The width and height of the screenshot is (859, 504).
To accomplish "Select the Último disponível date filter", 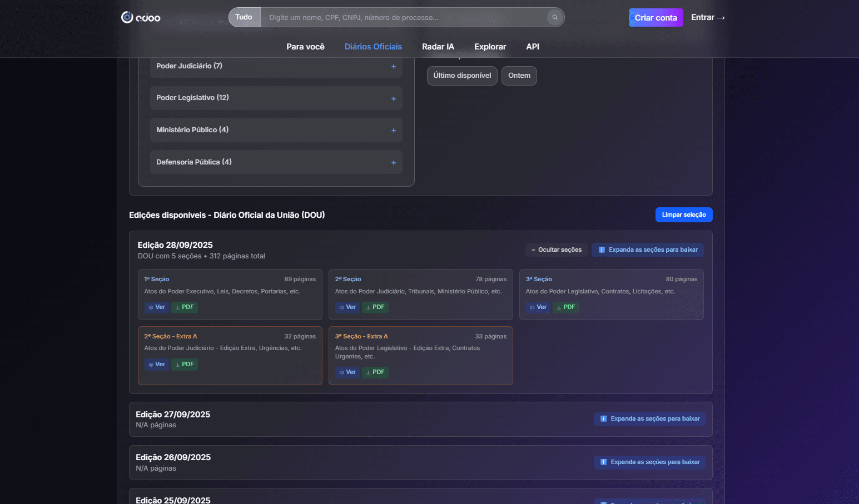I will click(x=462, y=76).
